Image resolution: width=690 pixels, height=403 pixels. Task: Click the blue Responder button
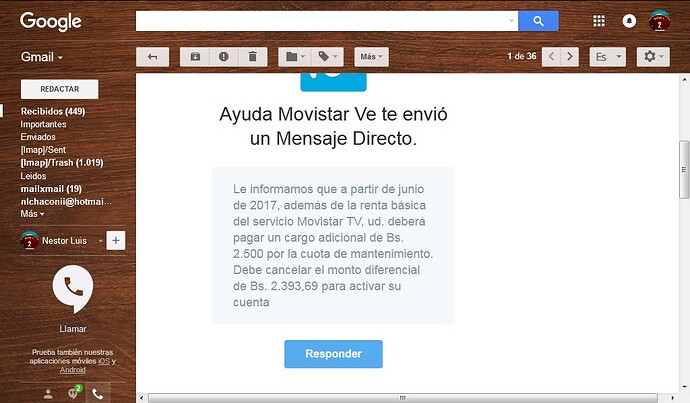[334, 354]
